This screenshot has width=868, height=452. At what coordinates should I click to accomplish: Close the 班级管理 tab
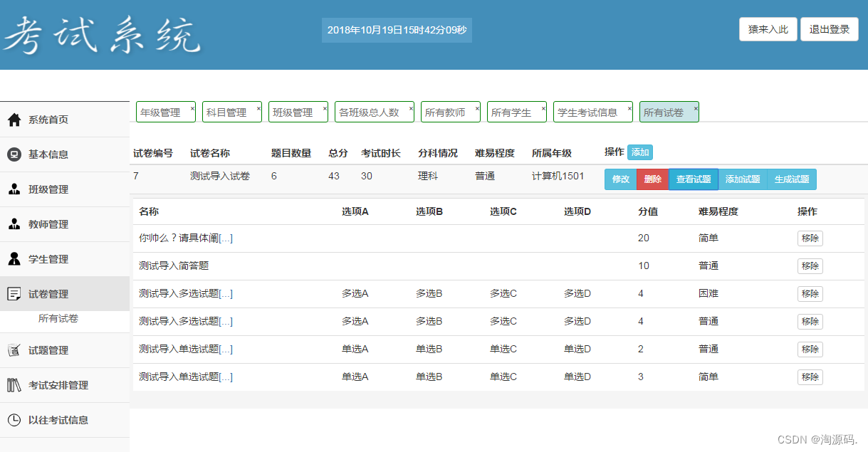click(325, 108)
